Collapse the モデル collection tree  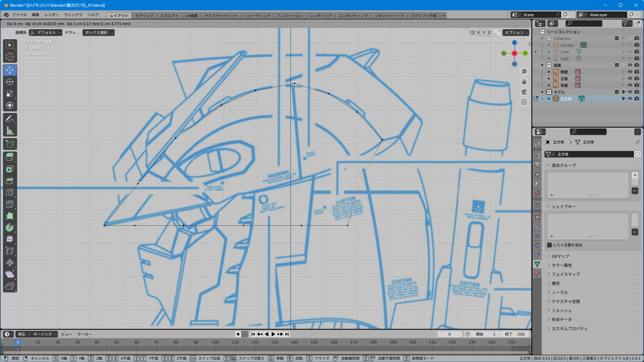click(x=542, y=92)
